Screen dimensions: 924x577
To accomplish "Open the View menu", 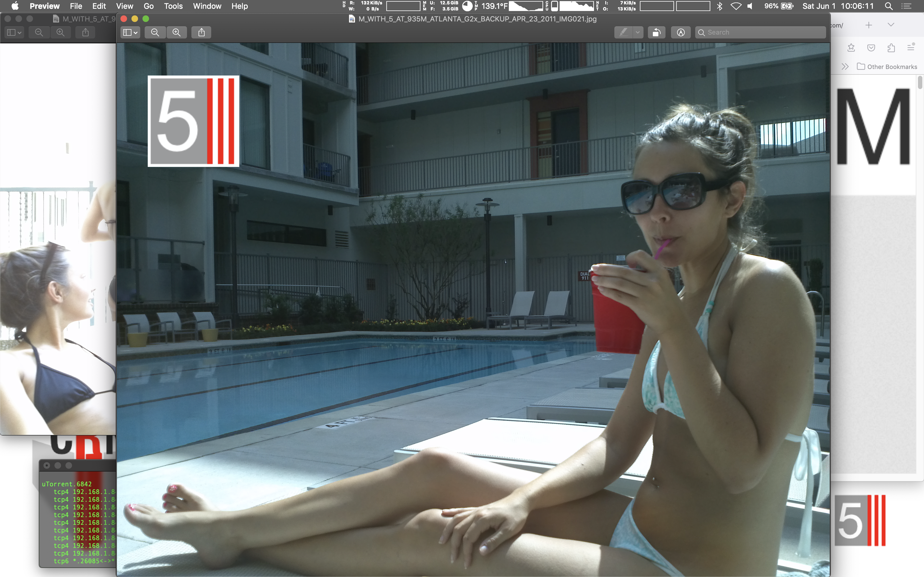I will point(125,6).
